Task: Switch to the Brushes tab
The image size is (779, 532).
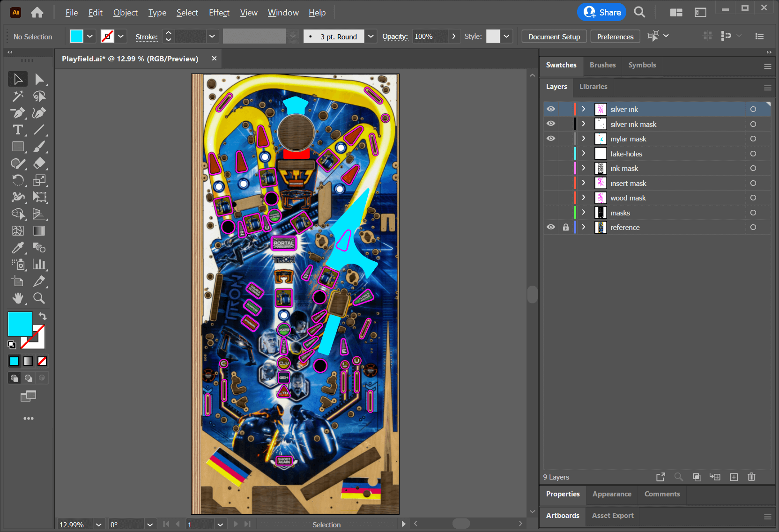Action: pyautogui.click(x=602, y=65)
